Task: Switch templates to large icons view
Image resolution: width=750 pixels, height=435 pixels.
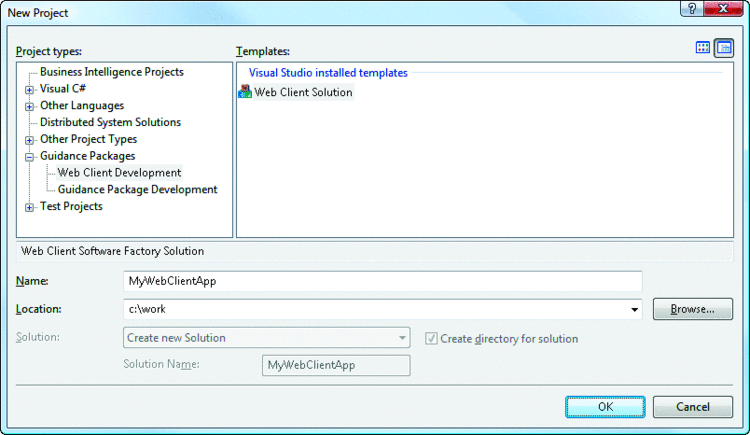Action: coord(703,47)
